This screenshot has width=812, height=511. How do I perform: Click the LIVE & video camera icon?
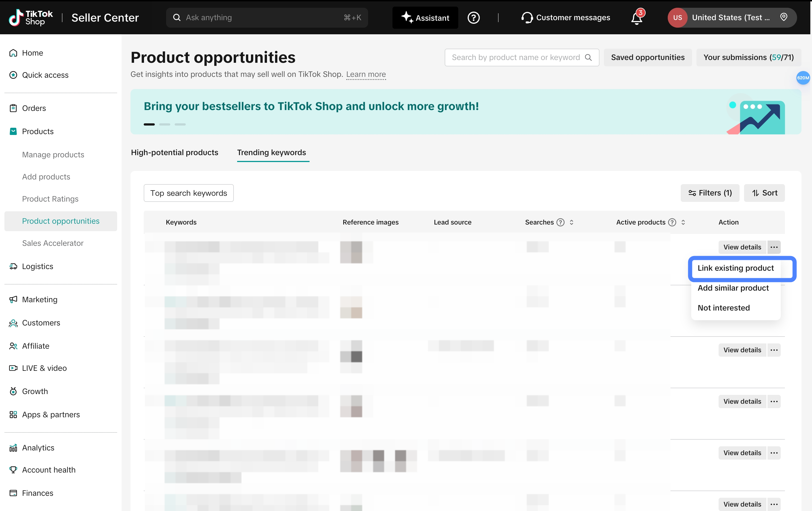click(x=13, y=368)
